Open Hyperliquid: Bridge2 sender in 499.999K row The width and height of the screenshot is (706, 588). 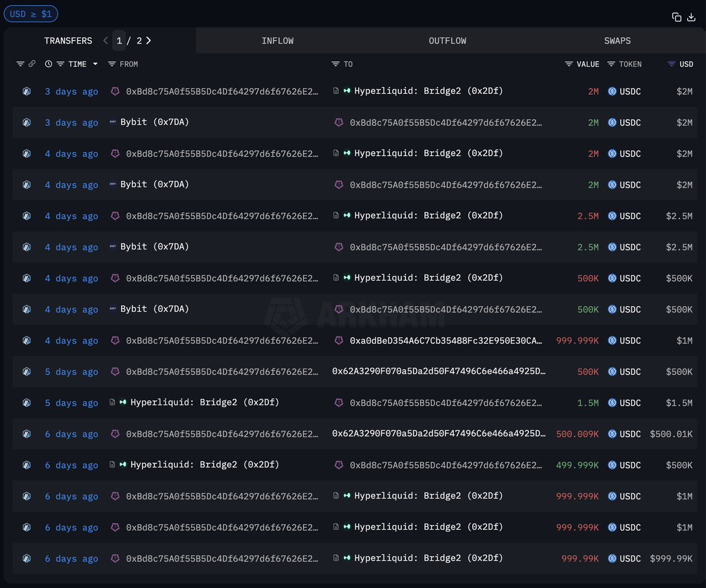205,465
